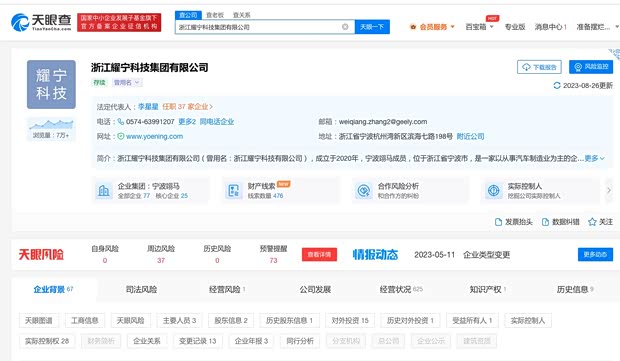Screen dimensions: 620x361
Task: Click the 周边风险 count 37
Action: pyautogui.click(x=161, y=261)
